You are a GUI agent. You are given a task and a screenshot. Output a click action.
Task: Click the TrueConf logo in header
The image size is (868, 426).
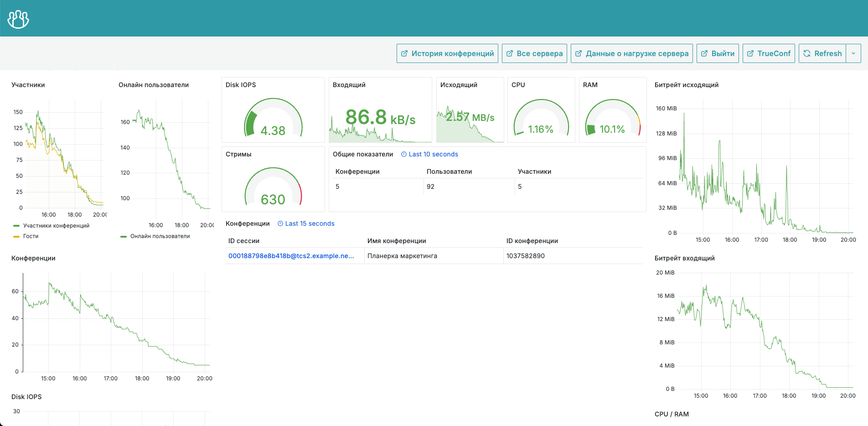click(18, 19)
